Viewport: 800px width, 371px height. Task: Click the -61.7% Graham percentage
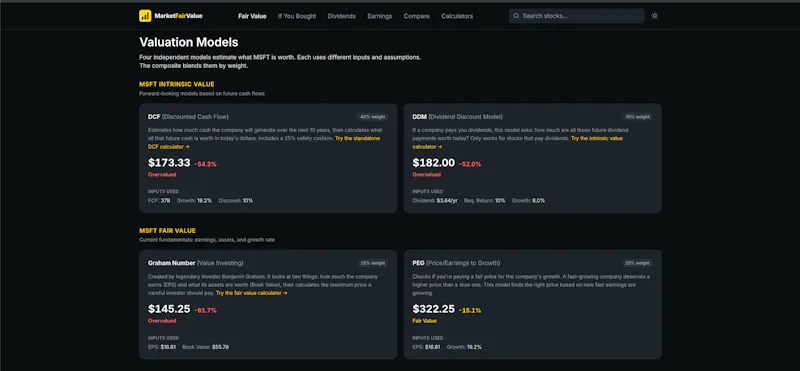206,311
